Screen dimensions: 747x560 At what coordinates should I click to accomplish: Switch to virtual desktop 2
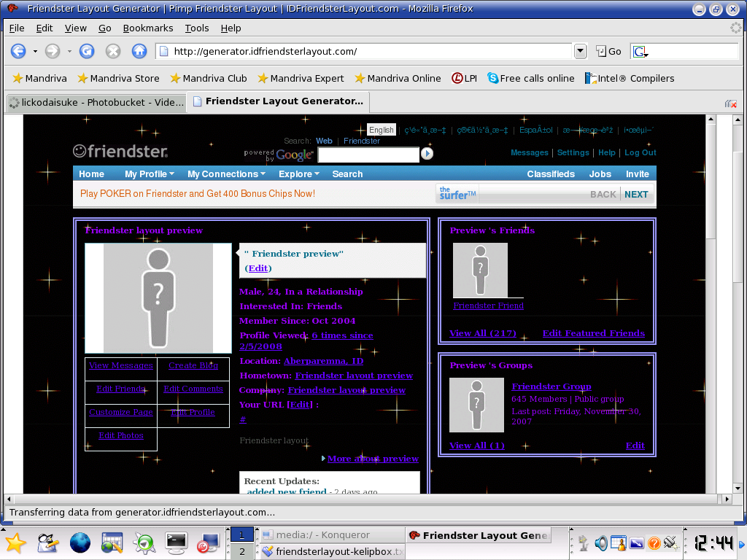tap(242, 551)
